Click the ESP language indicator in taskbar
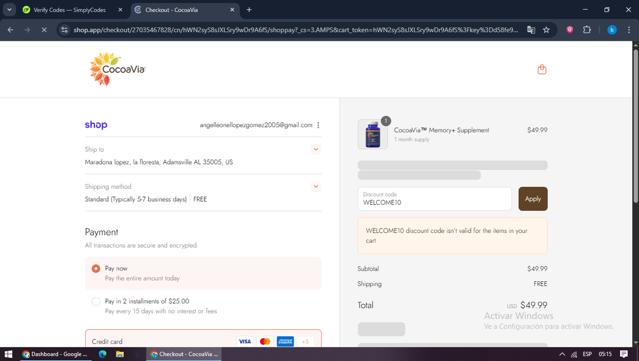Image resolution: width=639 pixels, height=361 pixels. pyautogui.click(x=587, y=354)
